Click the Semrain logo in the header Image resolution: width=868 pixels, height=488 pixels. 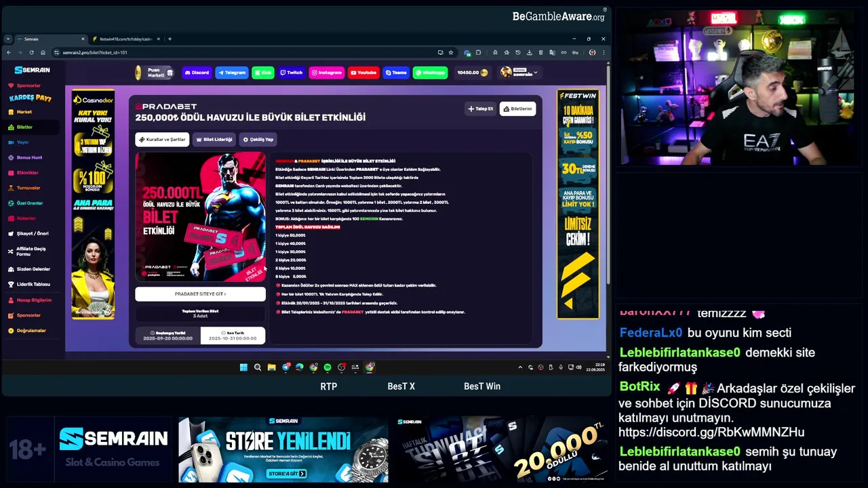[33, 70]
